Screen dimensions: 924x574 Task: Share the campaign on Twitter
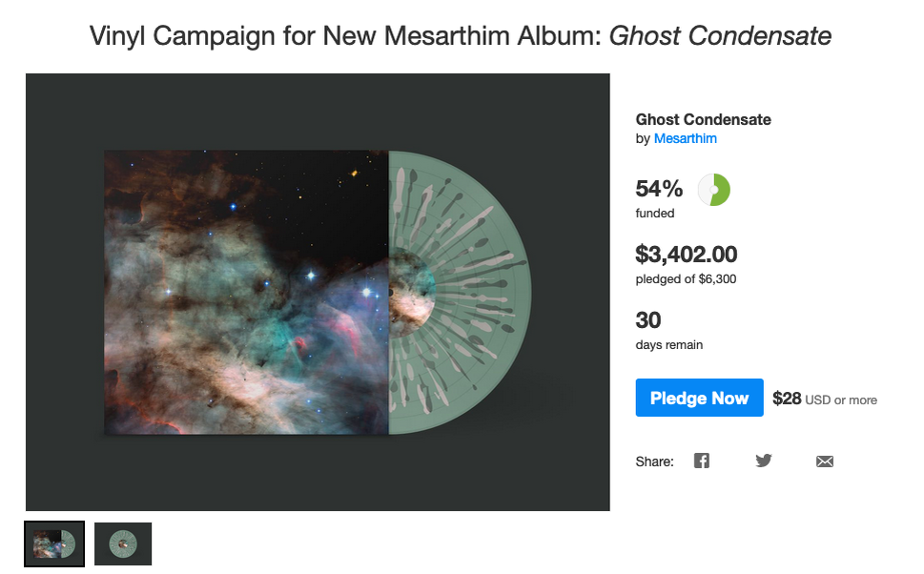pyautogui.click(x=763, y=461)
